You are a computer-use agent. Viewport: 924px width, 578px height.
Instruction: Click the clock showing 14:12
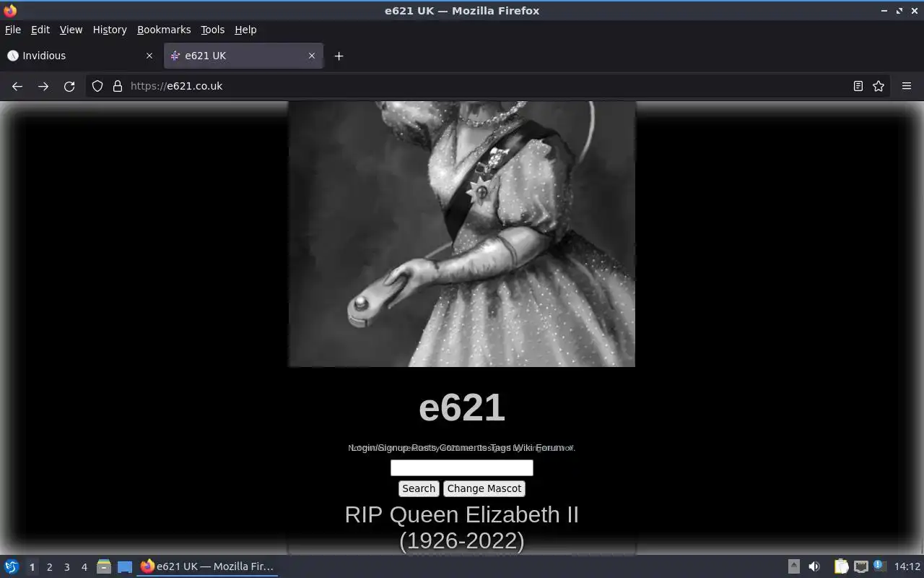[x=907, y=566]
